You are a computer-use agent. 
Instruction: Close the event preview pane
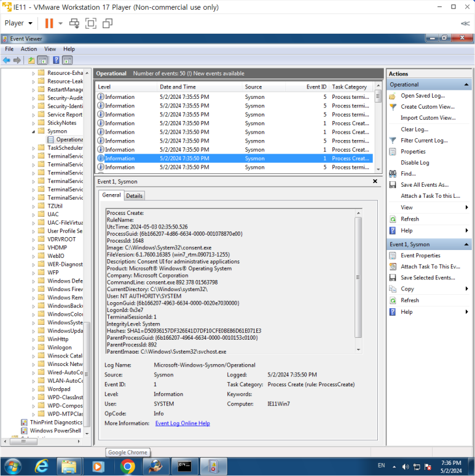point(375,181)
